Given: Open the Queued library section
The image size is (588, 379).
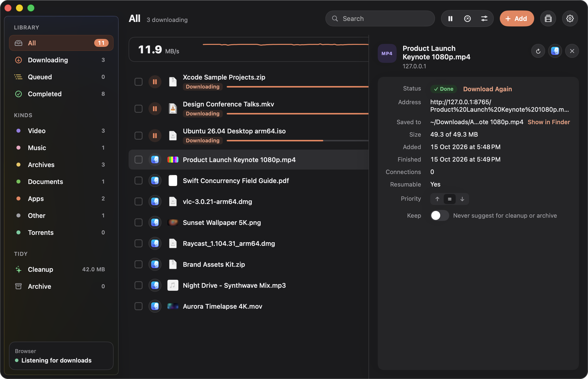Looking at the screenshot, I should 61,77.
